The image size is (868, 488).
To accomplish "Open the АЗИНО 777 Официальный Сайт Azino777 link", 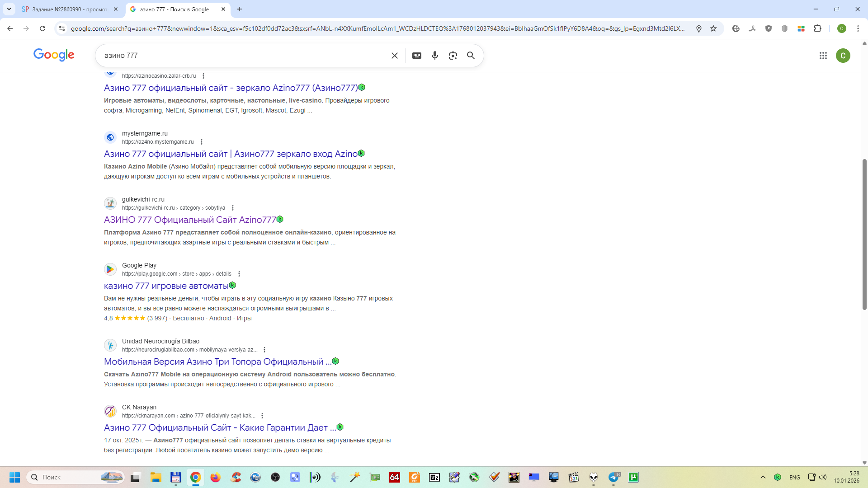I will (189, 220).
